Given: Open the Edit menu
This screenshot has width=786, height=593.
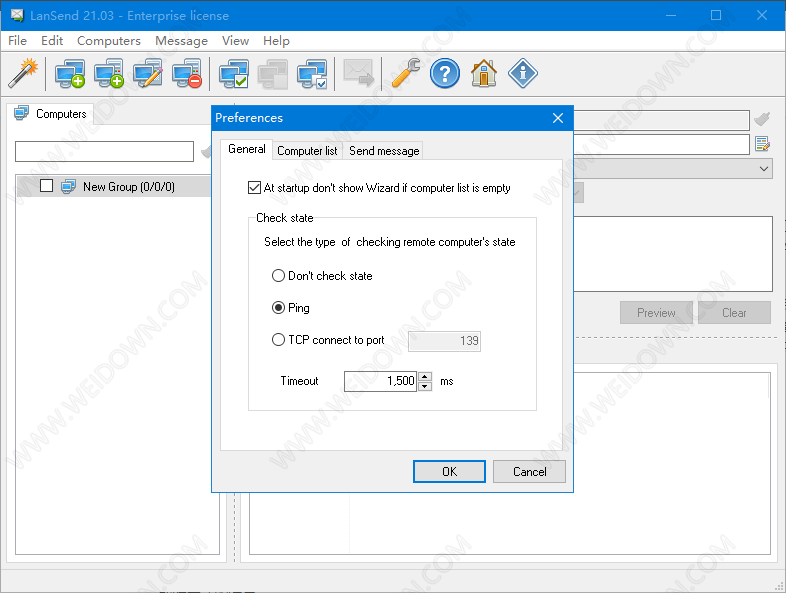Looking at the screenshot, I should pos(52,41).
